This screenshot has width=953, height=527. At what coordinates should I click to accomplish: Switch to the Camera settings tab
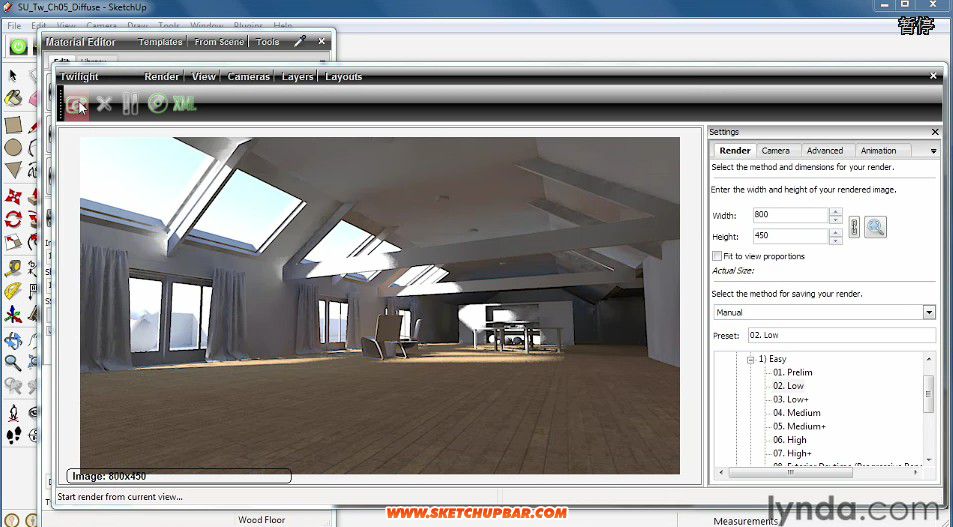click(x=776, y=151)
